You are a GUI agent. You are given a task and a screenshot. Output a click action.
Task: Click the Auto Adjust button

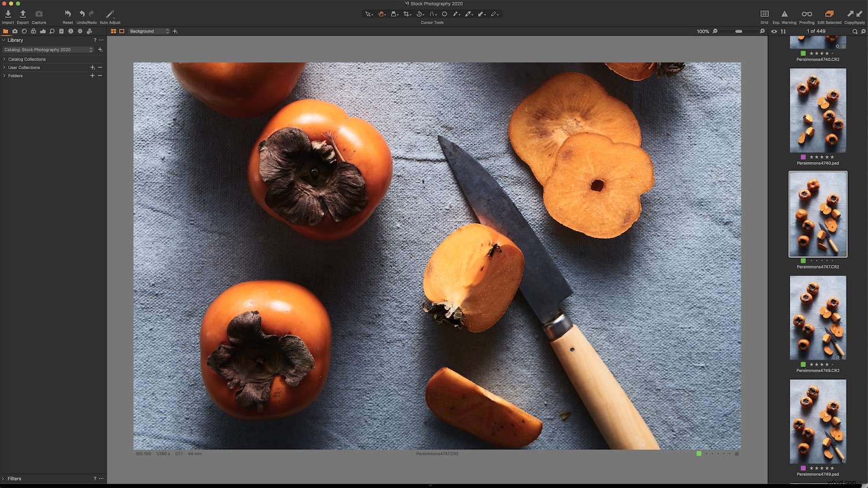coord(109,16)
